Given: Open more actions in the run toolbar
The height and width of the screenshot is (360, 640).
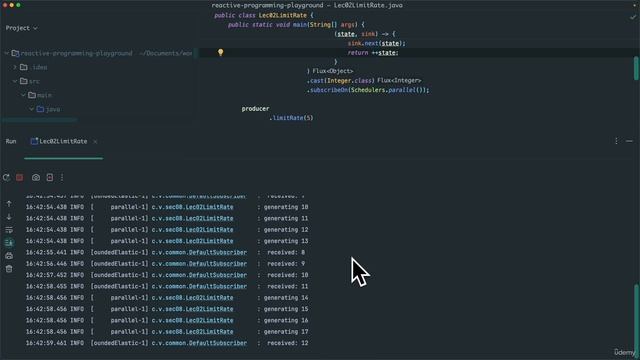Looking at the screenshot, I should (x=62, y=178).
